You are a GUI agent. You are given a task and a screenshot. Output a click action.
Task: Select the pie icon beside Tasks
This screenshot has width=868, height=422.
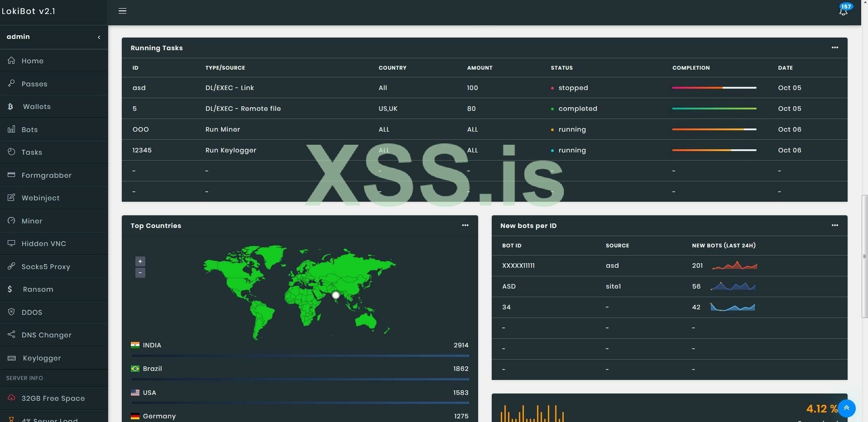click(x=11, y=152)
